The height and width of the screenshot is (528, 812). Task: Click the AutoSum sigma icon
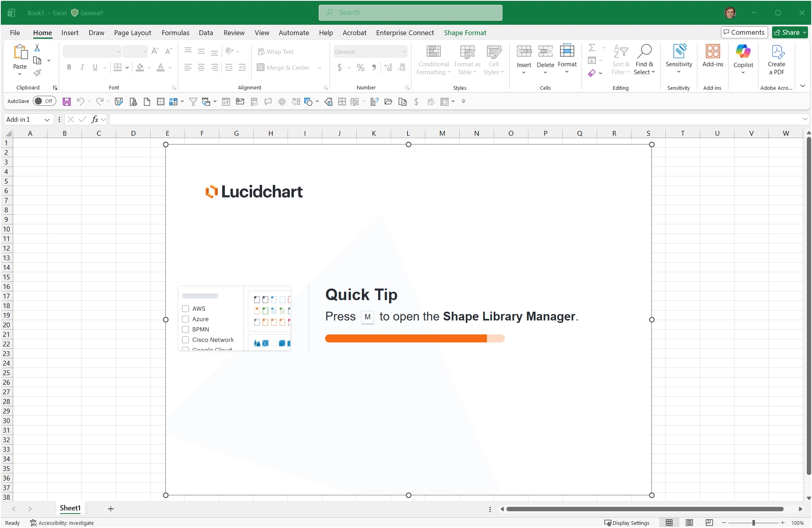(592, 48)
